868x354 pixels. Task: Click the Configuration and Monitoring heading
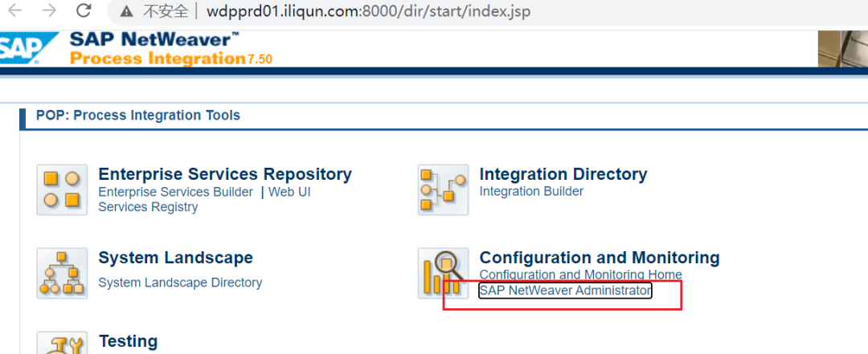point(600,257)
